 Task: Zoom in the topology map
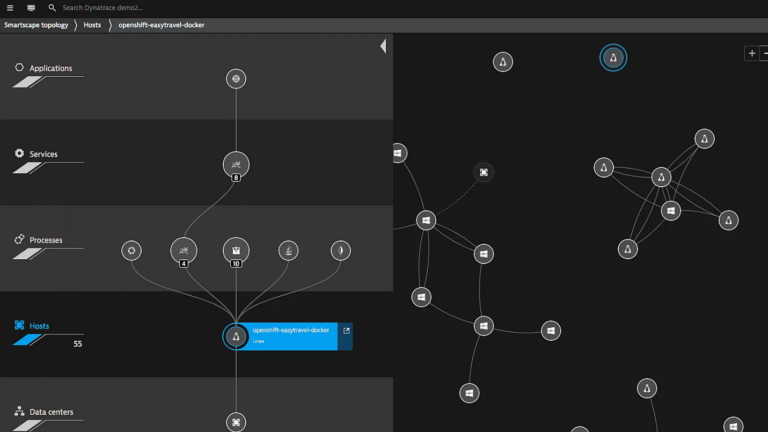[752, 53]
